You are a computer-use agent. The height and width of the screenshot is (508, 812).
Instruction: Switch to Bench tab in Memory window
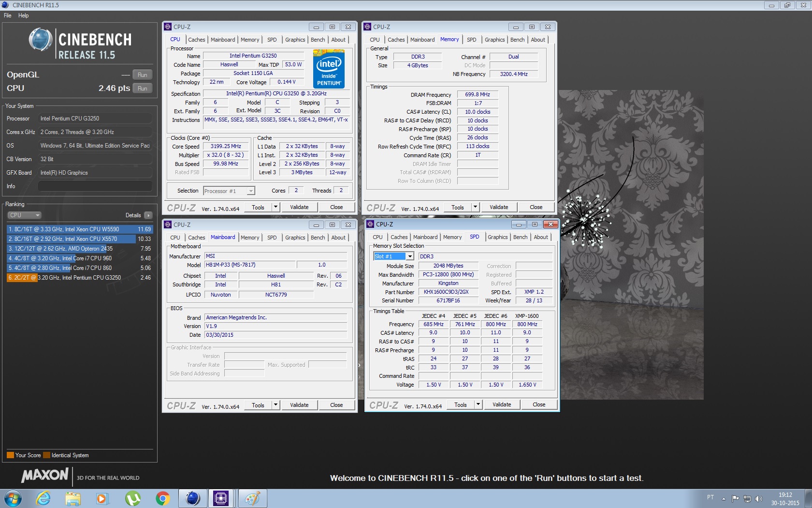517,40
